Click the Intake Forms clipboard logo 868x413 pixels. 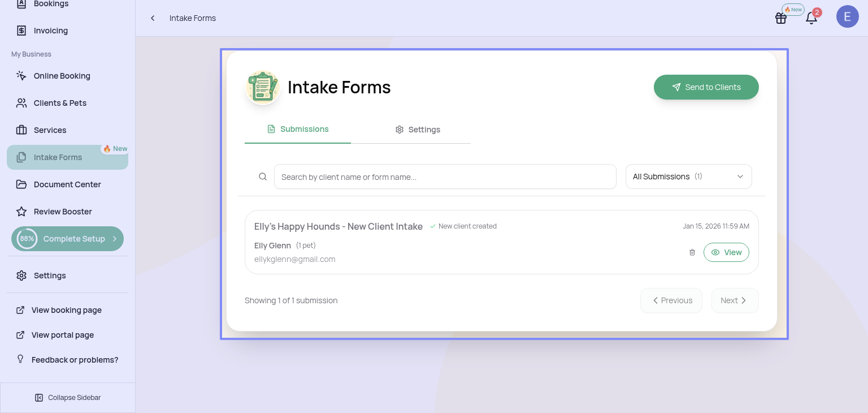coord(263,88)
